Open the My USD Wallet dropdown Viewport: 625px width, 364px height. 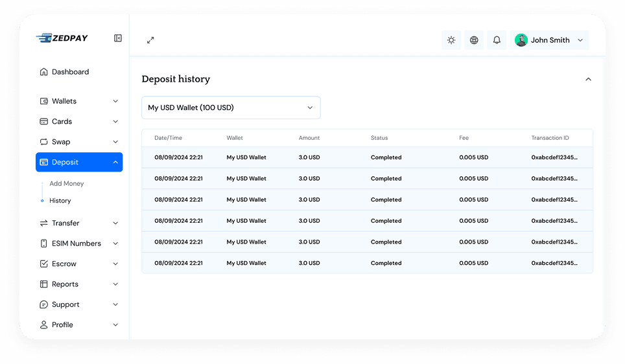click(231, 108)
